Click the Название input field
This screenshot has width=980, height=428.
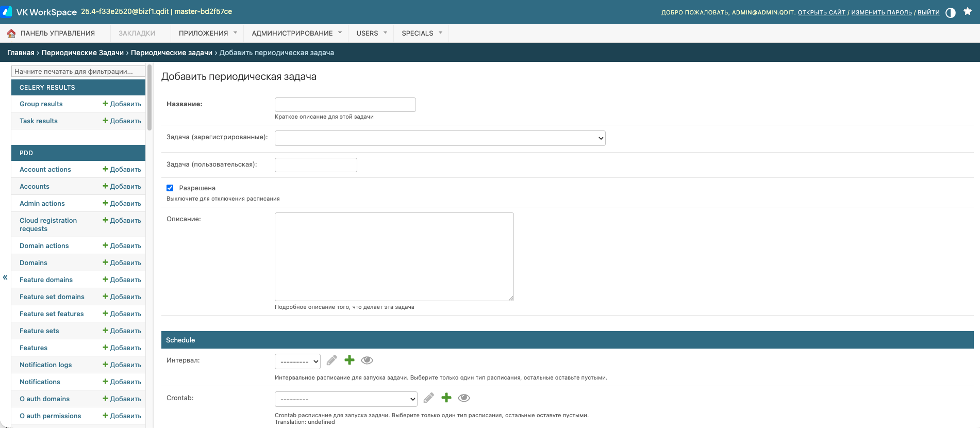click(x=345, y=105)
